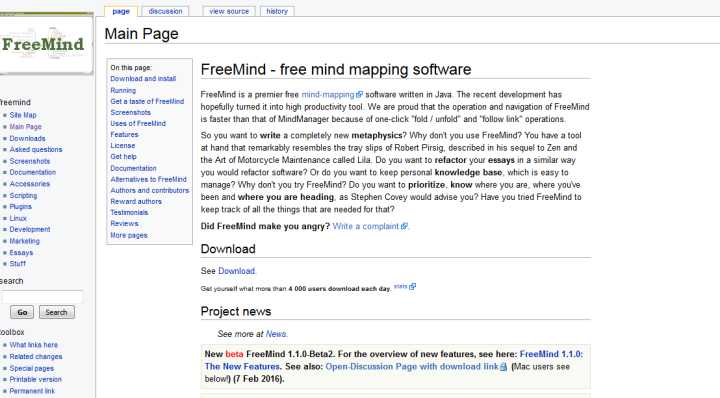Jump to Download and install section
Viewport: 720px width, 398px height.
[x=143, y=79]
